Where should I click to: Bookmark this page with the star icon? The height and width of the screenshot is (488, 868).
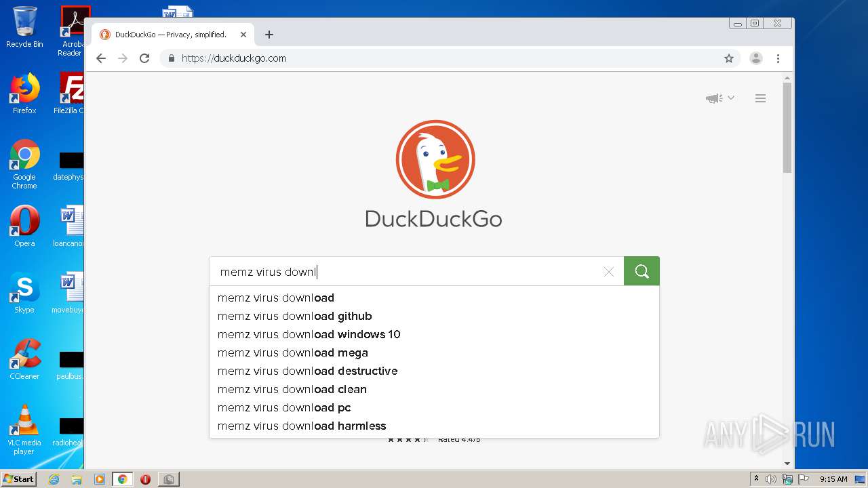click(x=729, y=58)
